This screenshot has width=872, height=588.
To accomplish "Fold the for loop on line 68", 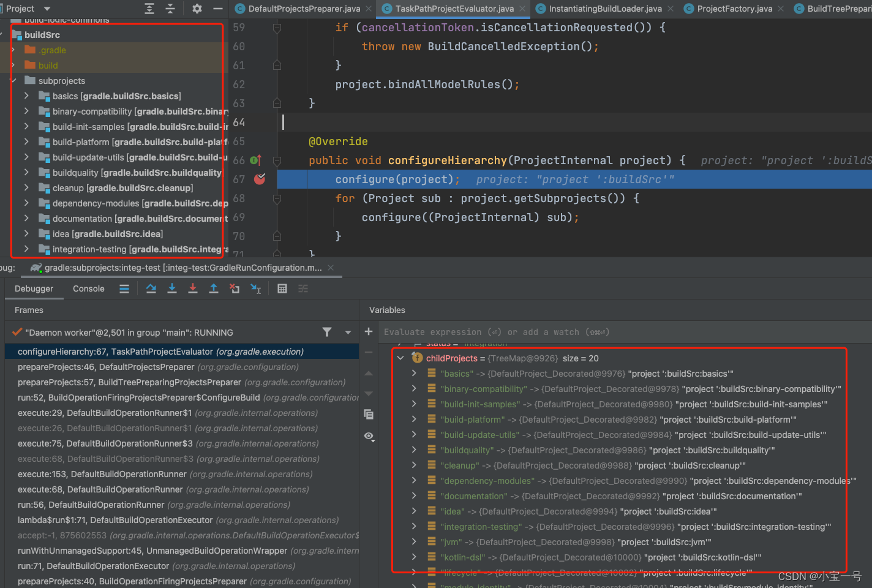I will click(277, 198).
